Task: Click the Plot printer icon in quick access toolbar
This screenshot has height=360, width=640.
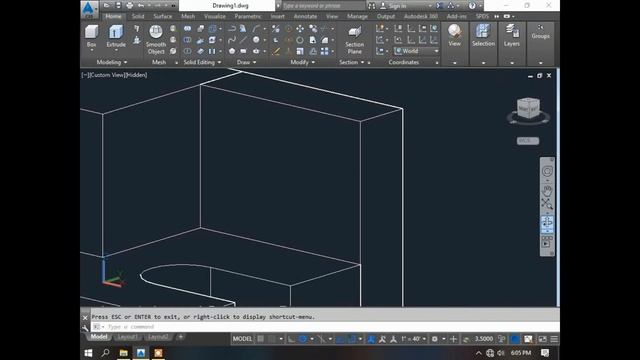Action: click(x=130, y=5)
